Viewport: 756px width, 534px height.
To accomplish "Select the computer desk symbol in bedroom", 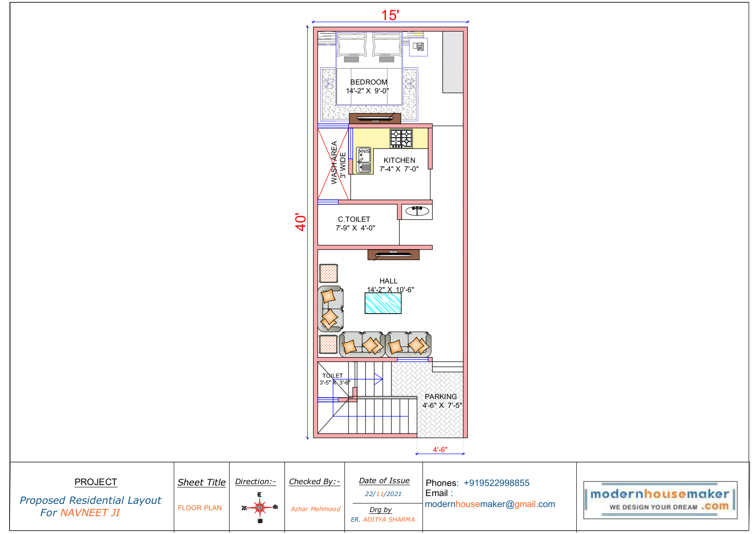I will pos(418,47).
